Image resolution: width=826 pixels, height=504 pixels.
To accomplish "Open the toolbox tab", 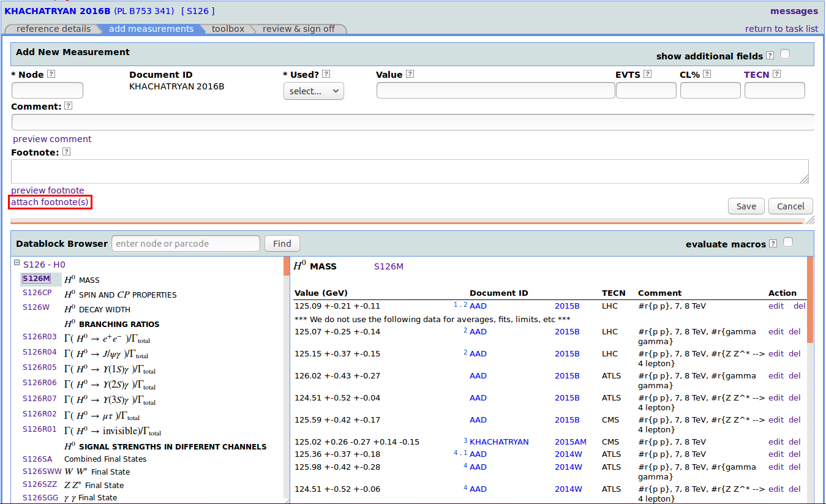I will point(228,29).
